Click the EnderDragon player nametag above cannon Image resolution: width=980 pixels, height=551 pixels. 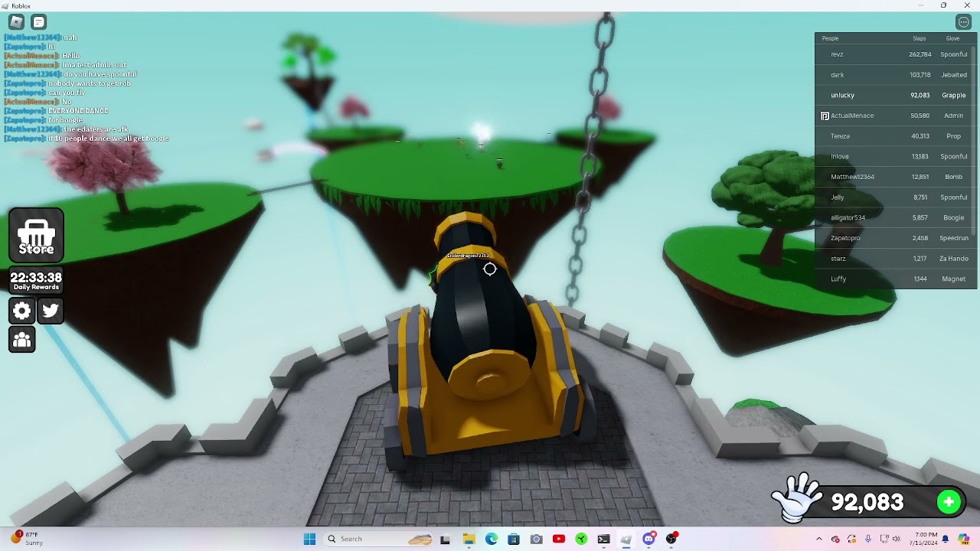(x=468, y=256)
